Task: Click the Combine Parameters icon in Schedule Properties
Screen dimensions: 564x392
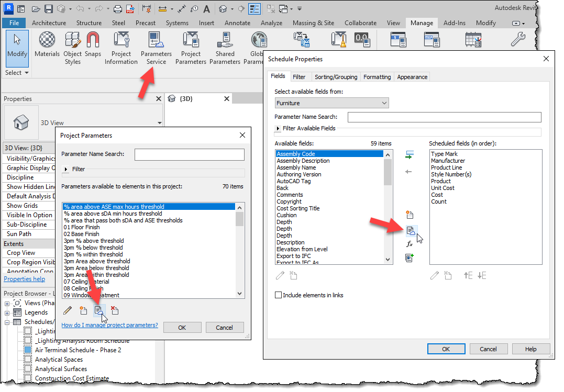Action: click(x=410, y=257)
